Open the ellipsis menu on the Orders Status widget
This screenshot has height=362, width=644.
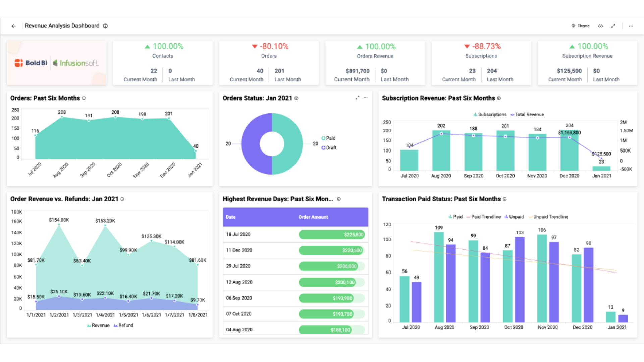coord(365,98)
